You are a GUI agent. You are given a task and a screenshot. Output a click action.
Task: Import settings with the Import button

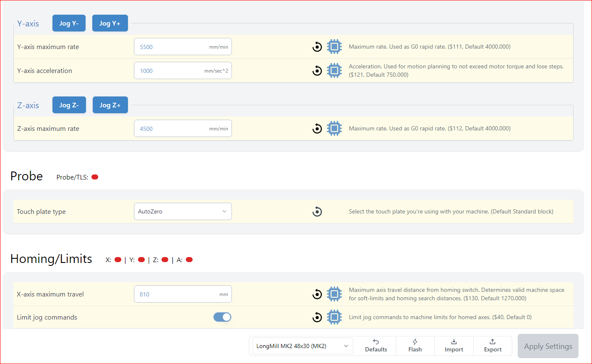(x=454, y=346)
